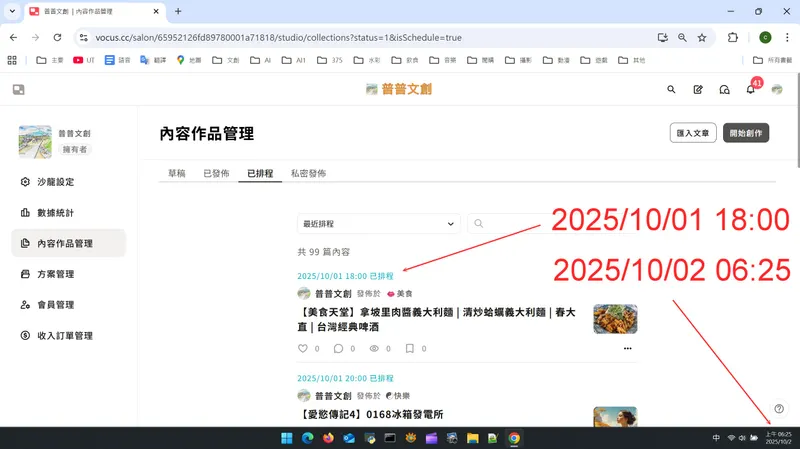This screenshot has height=449, width=800.
Task: Open the Windows Start button
Action: click(x=287, y=438)
